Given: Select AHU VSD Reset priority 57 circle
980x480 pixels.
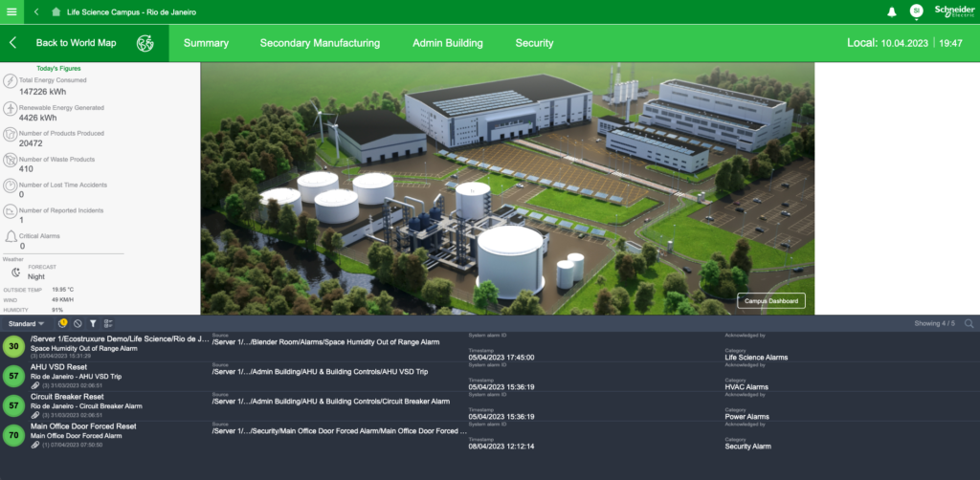Looking at the screenshot, I should [x=13, y=377].
